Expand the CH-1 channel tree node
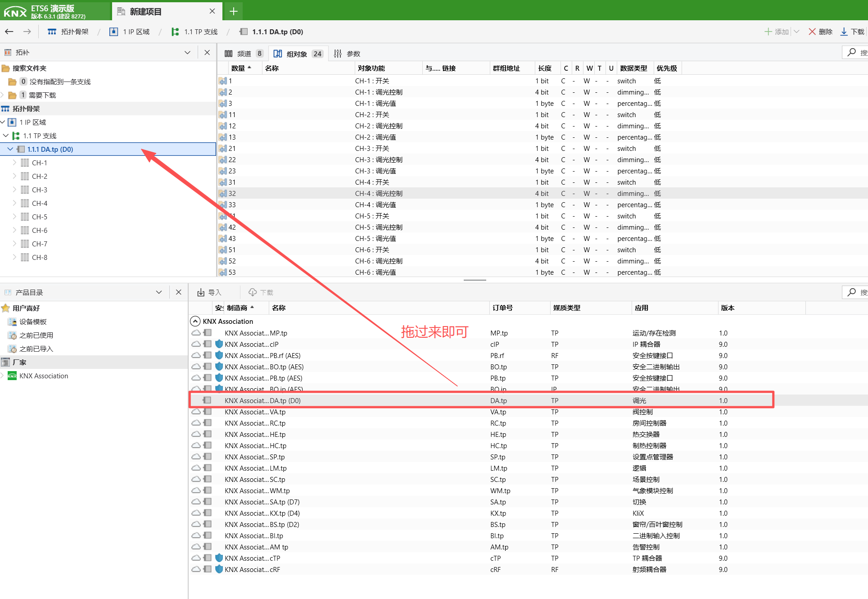Image resolution: width=868 pixels, height=599 pixels. coord(14,163)
